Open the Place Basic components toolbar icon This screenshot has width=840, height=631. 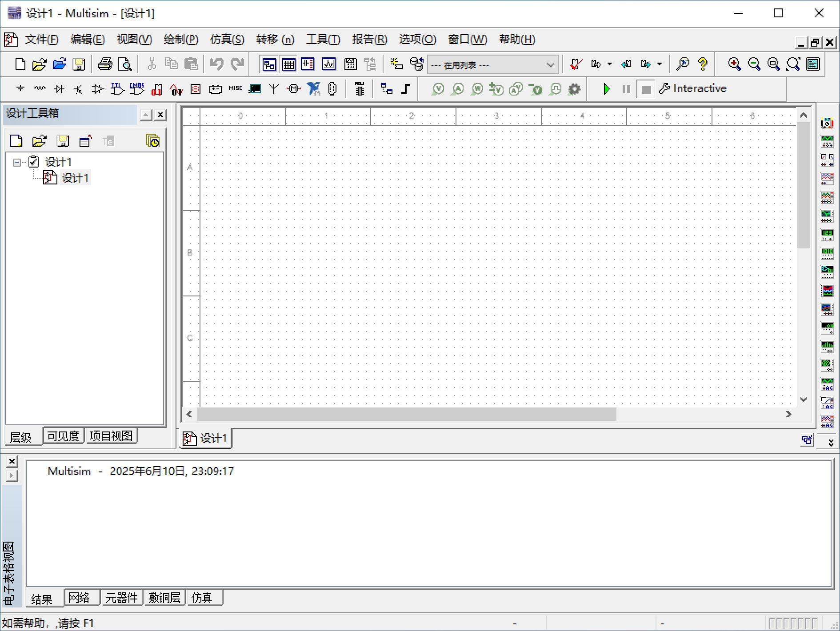[x=40, y=88]
